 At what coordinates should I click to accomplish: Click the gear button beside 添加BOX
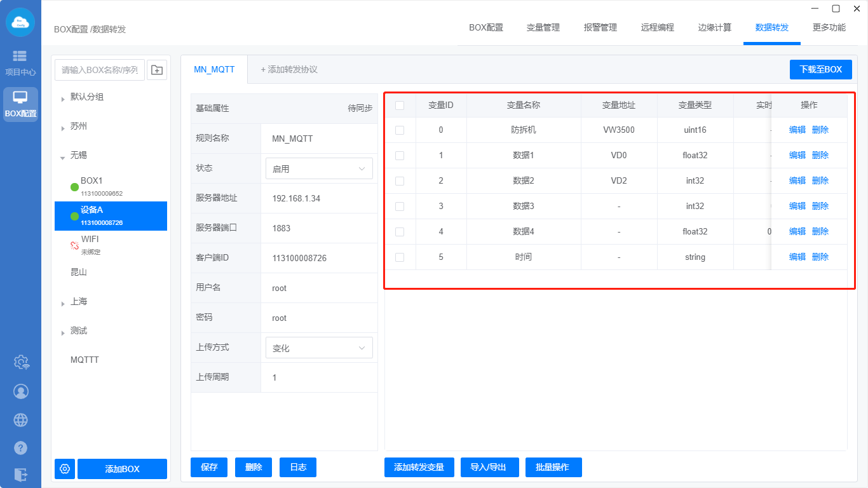(64, 469)
